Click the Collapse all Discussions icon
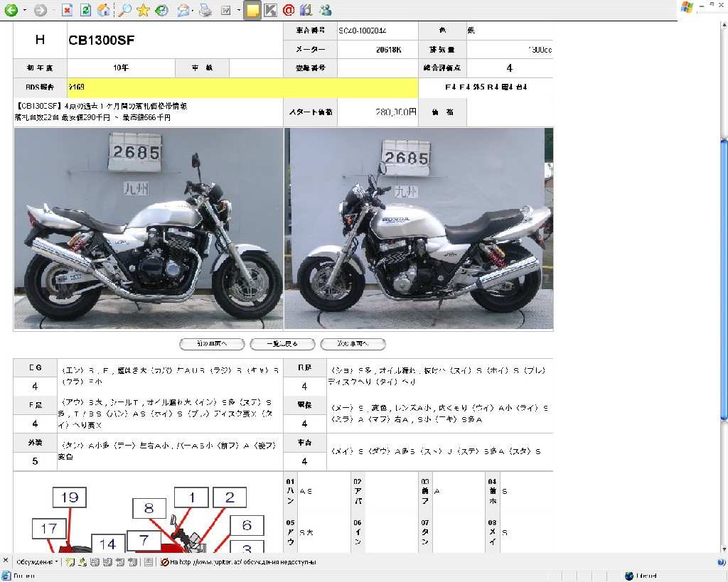This screenshot has height=582, width=728. coord(107,562)
